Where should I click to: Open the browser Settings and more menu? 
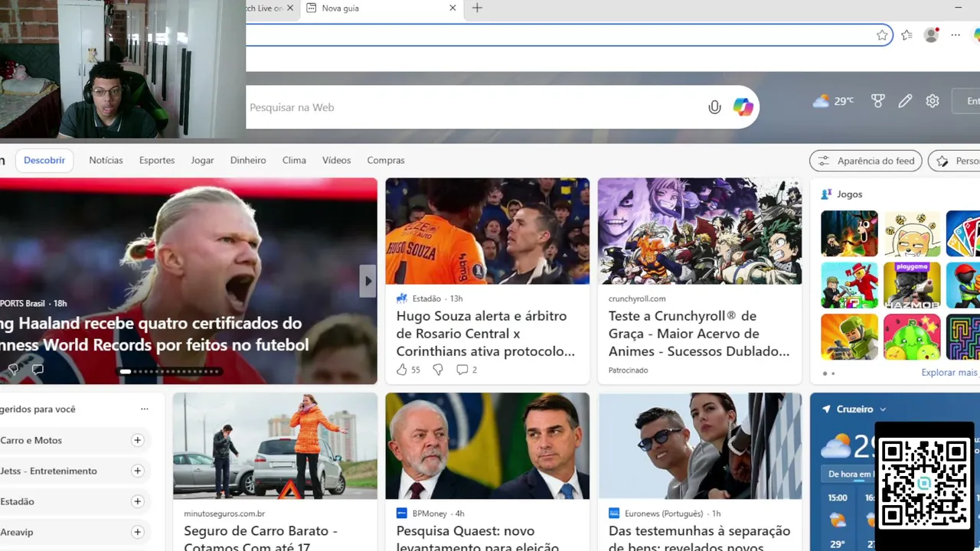(x=955, y=35)
